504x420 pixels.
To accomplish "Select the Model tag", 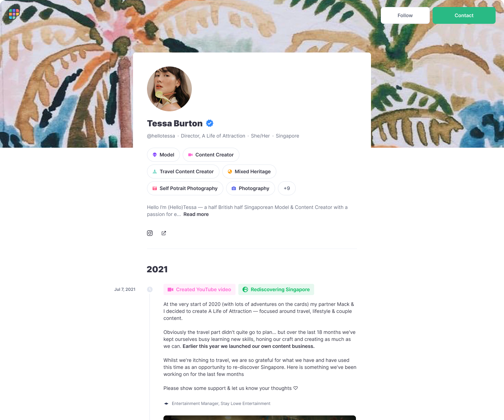I will coord(163,155).
